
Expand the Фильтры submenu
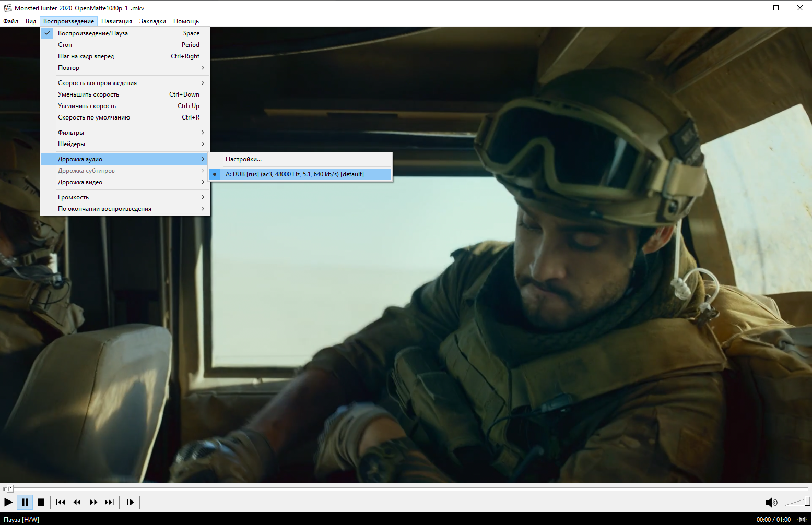[125, 132]
